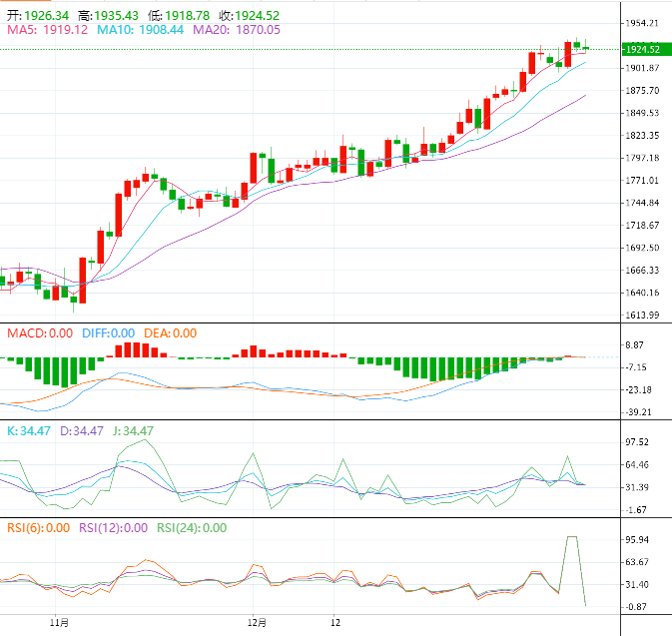672x636 pixels.
Task: Click the latest candlestick at chart's right edge
Action: [586, 48]
